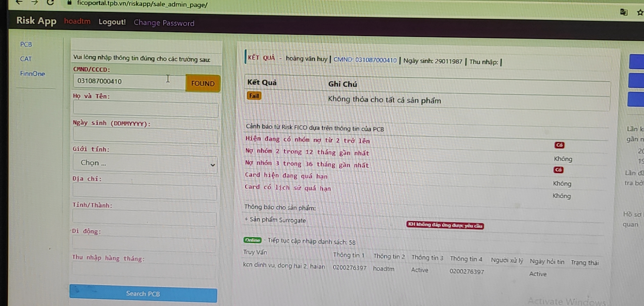Screen dimensions: 644x306
Task: Click the browser back arrow
Action: [x=19, y=2]
